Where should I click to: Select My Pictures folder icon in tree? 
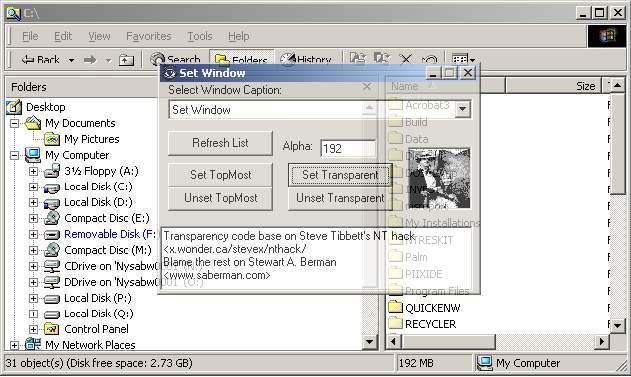point(52,139)
